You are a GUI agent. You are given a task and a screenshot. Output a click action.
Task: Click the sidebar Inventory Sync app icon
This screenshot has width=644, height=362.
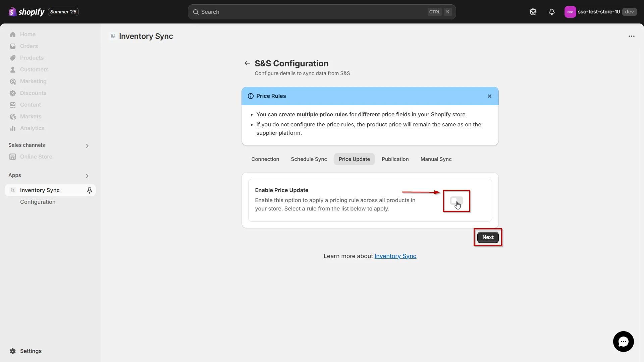point(13,190)
